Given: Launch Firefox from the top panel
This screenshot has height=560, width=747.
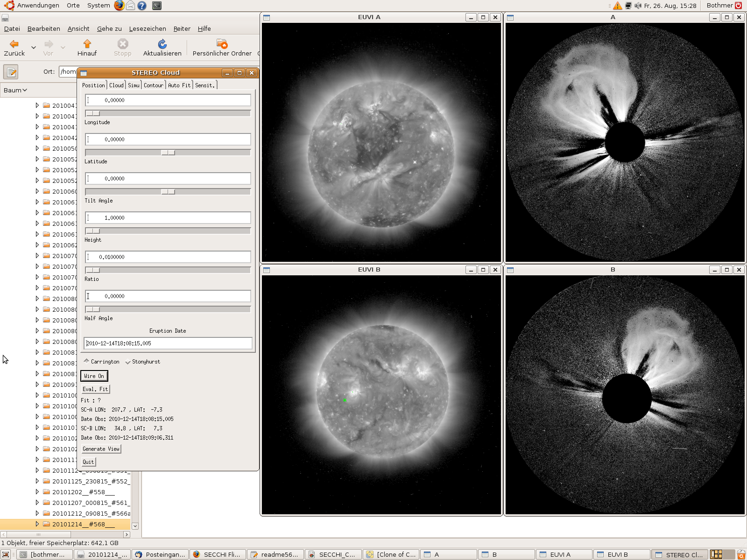Looking at the screenshot, I should 120,6.
